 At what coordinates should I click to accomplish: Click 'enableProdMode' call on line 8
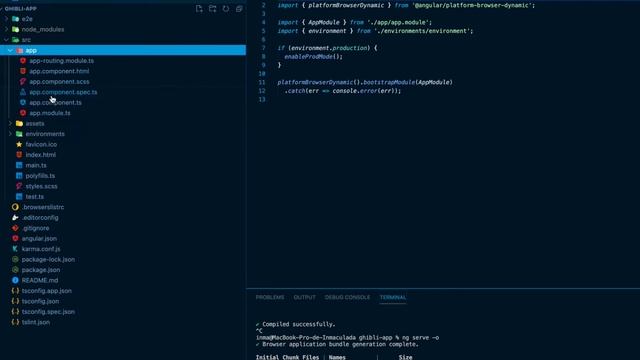pyautogui.click(x=309, y=57)
